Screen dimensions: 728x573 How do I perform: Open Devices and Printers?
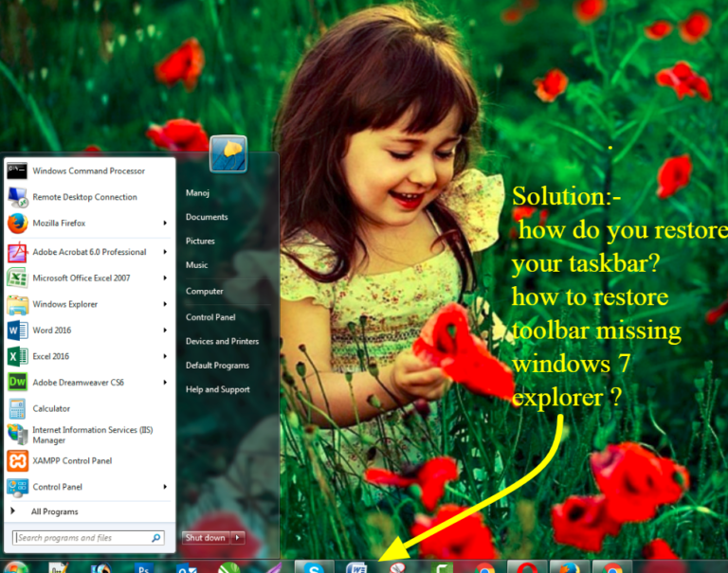coord(222,342)
